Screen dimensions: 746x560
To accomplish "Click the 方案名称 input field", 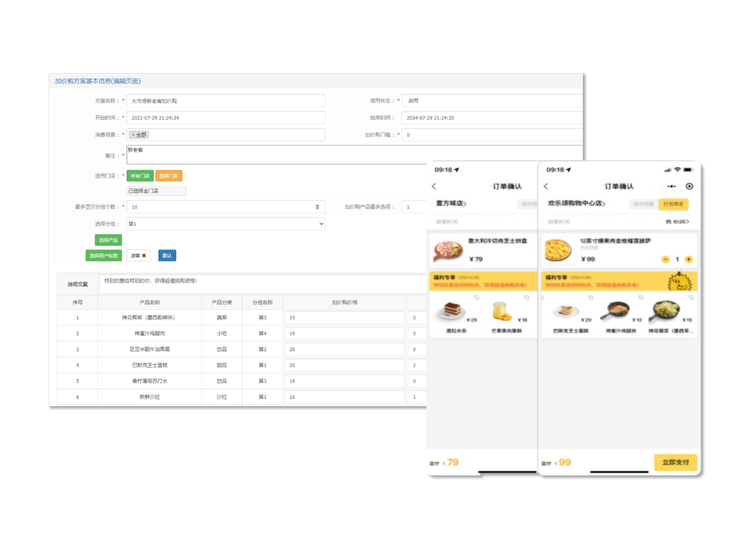I will [x=225, y=101].
